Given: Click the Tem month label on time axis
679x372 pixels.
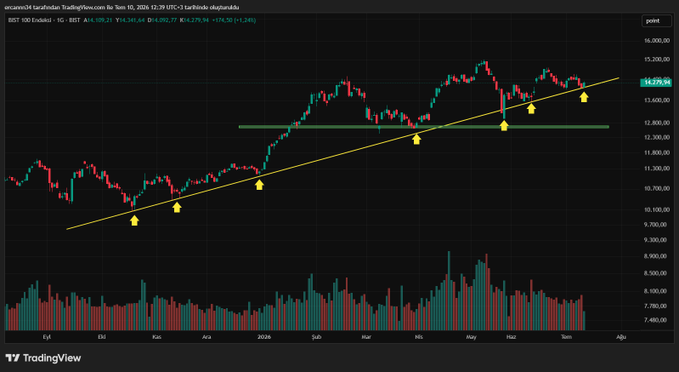Looking at the screenshot, I should click(566, 337).
